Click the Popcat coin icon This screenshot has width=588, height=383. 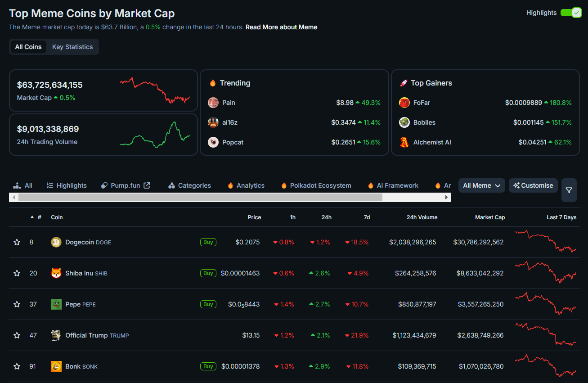213,142
